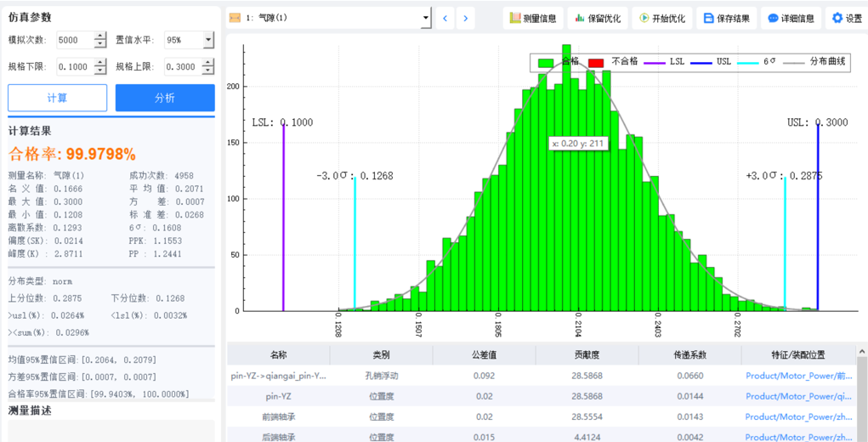This screenshot has height=442, width=868.
Task: Open the Product/Motor_Power link in pin-YZ row
Action: coord(798,396)
